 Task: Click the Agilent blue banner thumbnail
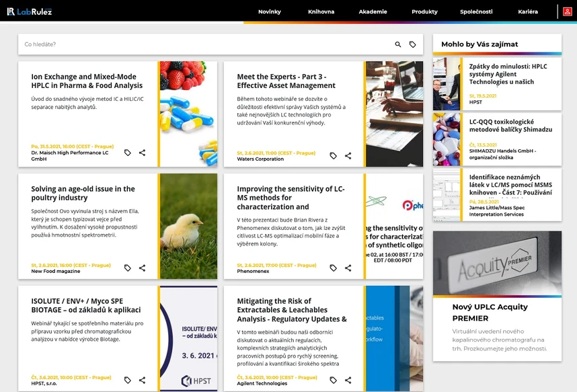click(394, 338)
